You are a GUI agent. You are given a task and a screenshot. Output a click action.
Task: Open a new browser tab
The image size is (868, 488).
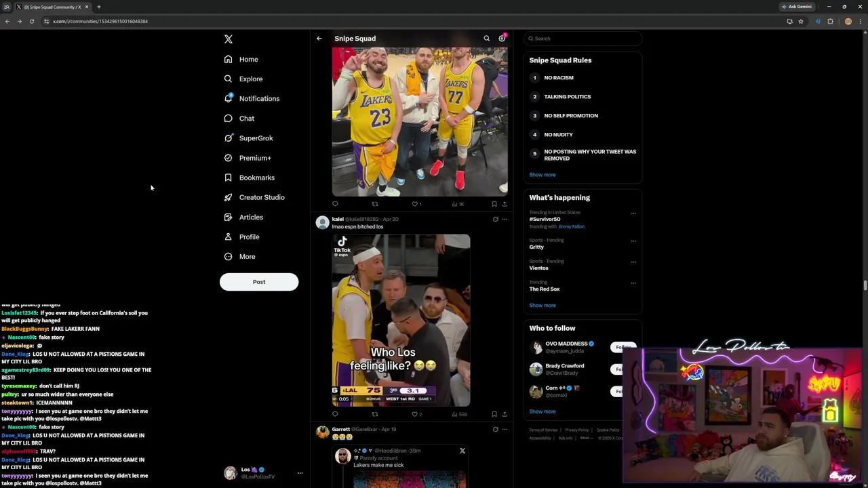pos(99,7)
